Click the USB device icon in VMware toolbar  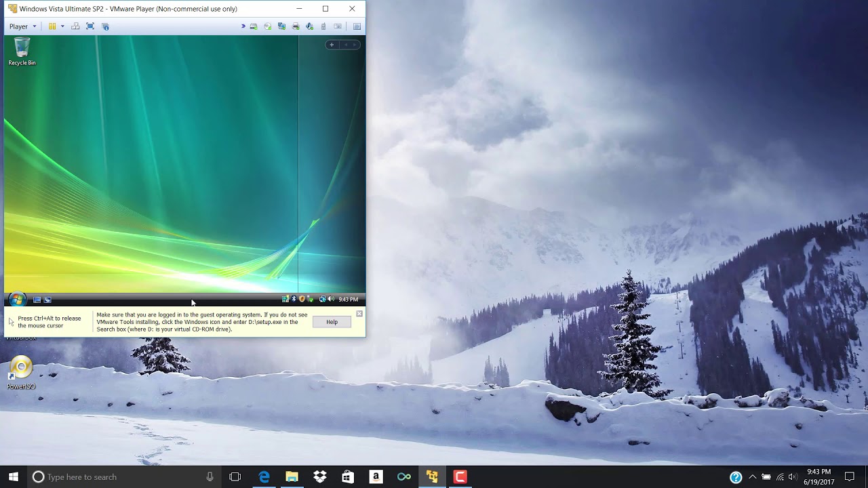point(323,26)
